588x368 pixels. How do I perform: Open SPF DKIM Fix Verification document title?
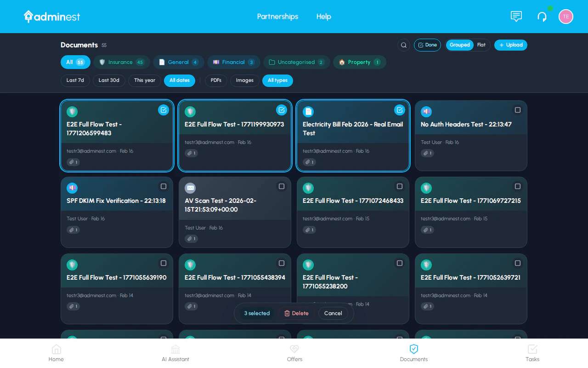coord(116,201)
